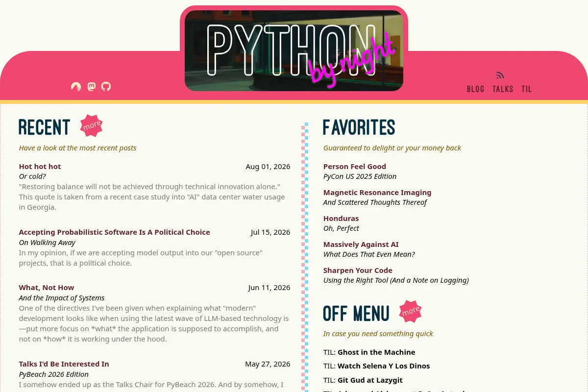Click subtitle 'Using the Right Tool (And a Note on Logging)'

click(x=396, y=280)
